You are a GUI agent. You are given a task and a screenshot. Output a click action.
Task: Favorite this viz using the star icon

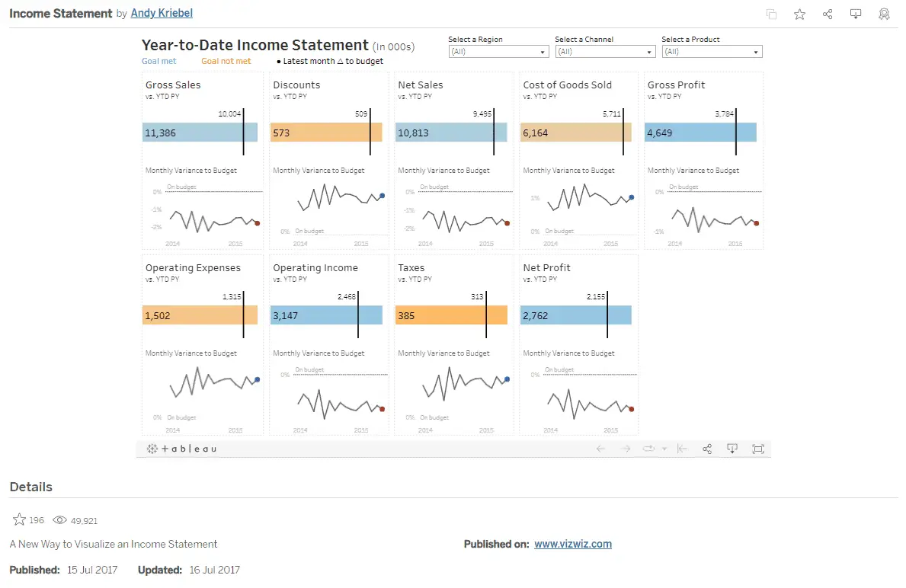798,14
